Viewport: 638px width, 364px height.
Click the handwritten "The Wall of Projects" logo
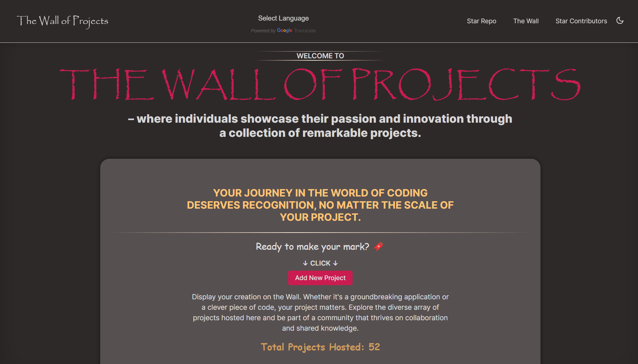tap(63, 21)
